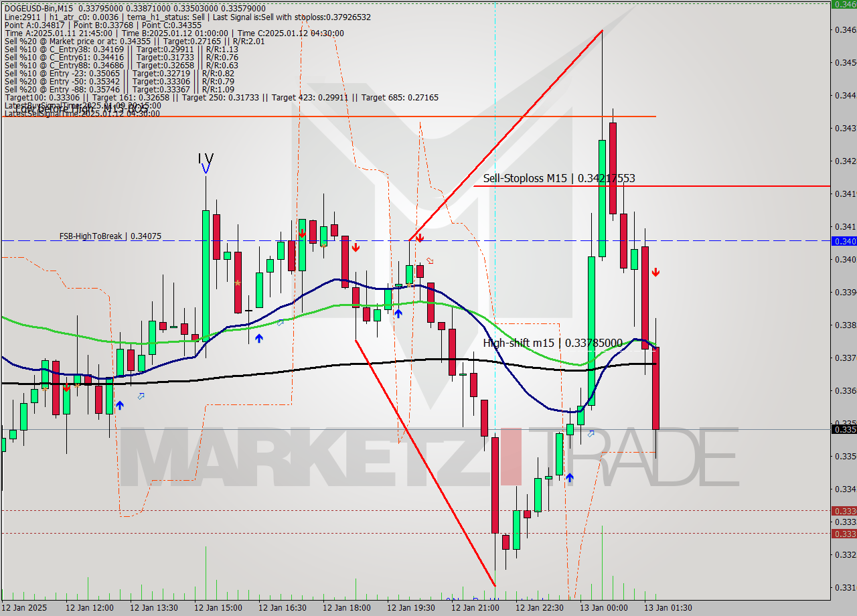Click the blue 0.340 price tag on the axis
The image size is (857, 616).
[844, 241]
